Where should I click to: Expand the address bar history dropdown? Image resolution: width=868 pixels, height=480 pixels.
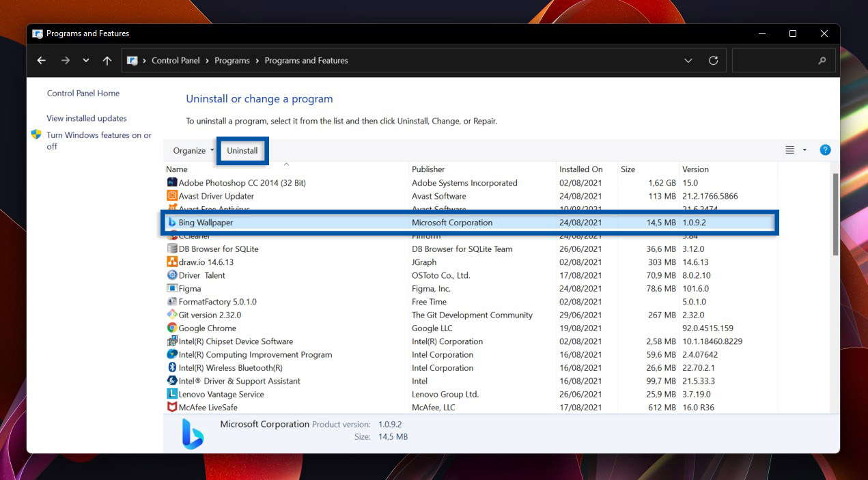point(688,60)
